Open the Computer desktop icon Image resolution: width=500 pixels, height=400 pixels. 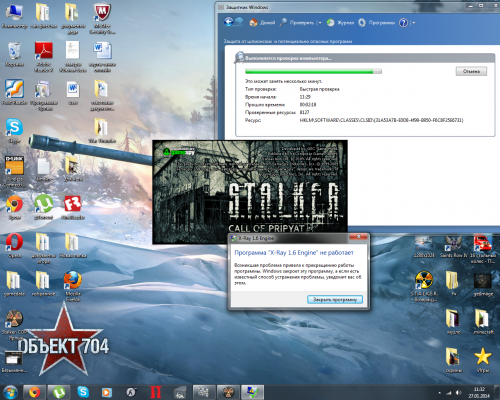(14, 16)
